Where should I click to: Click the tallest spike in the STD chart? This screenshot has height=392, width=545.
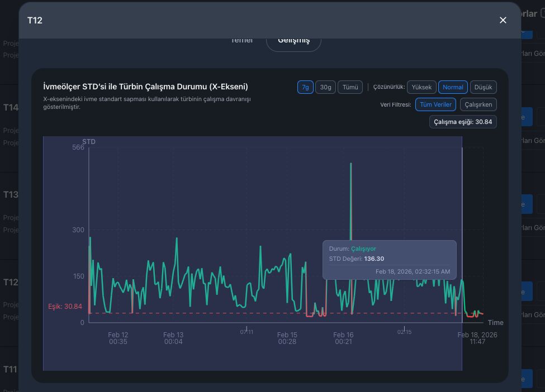click(350, 164)
